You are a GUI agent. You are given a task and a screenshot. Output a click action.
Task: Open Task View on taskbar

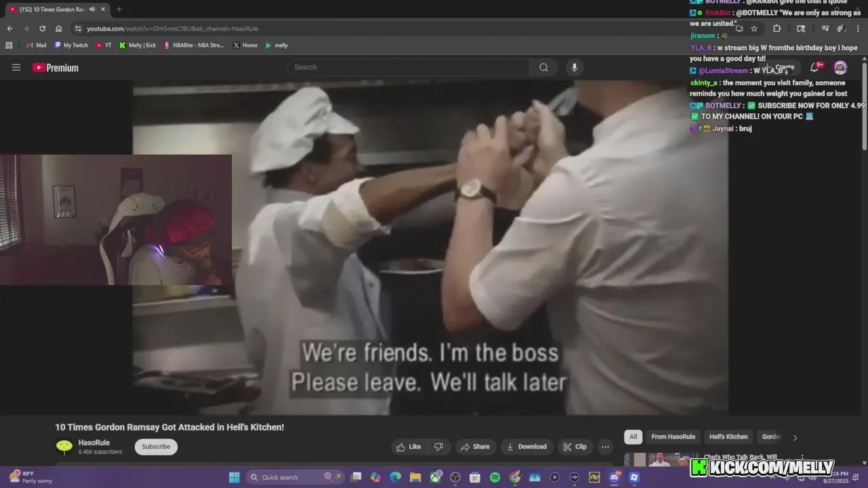click(356, 477)
